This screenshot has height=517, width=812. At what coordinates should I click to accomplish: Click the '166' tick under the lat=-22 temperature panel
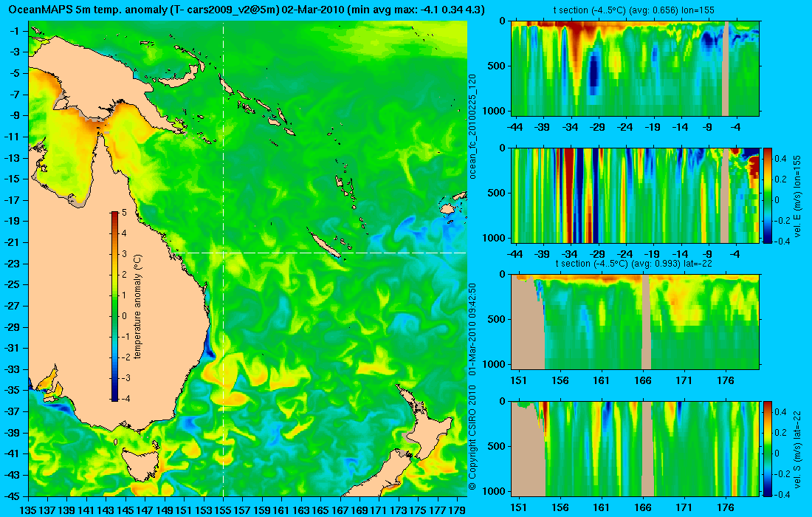pos(643,380)
